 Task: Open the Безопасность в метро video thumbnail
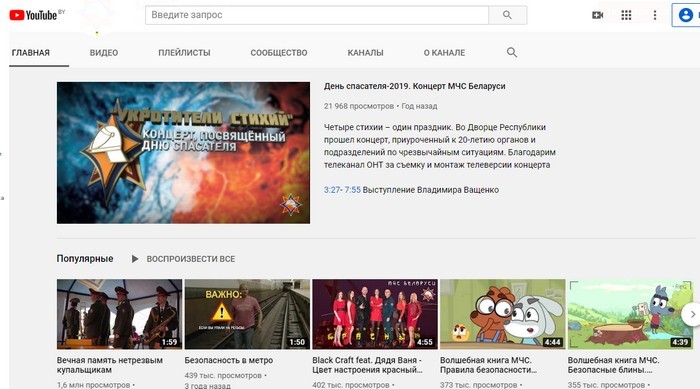pyautogui.click(x=247, y=314)
